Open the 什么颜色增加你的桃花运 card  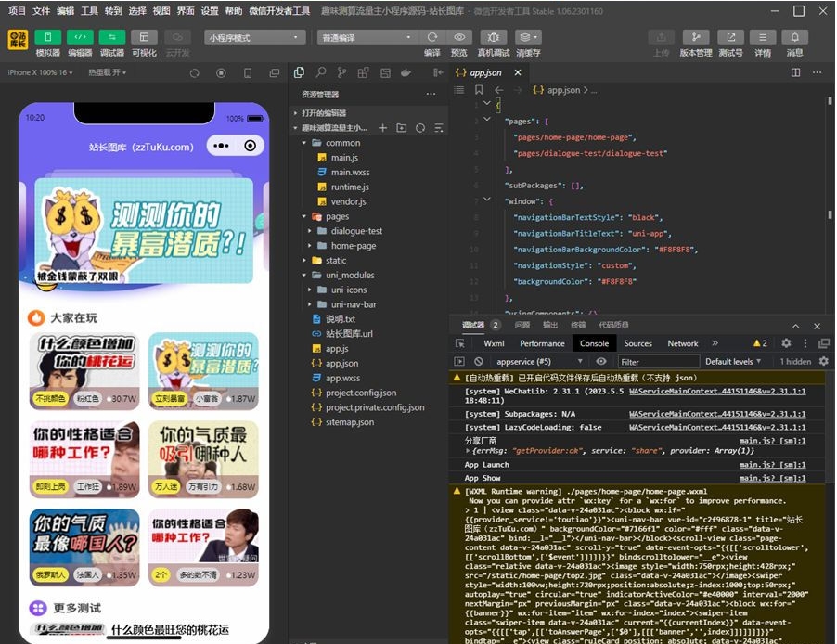84,370
